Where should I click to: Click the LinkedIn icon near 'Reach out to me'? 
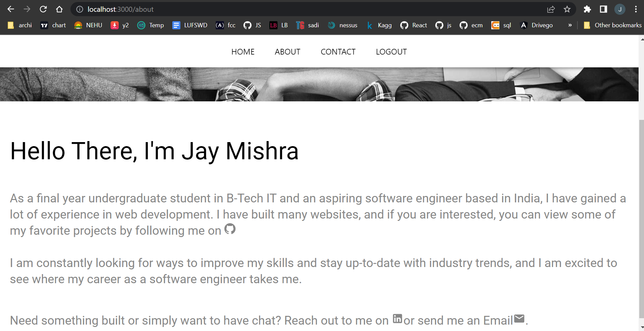(x=398, y=319)
